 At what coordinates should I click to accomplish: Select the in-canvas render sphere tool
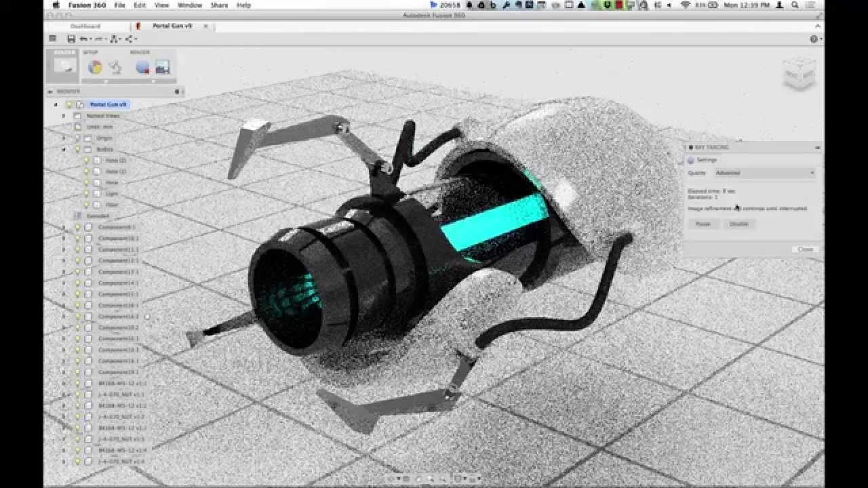(x=142, y=67)
